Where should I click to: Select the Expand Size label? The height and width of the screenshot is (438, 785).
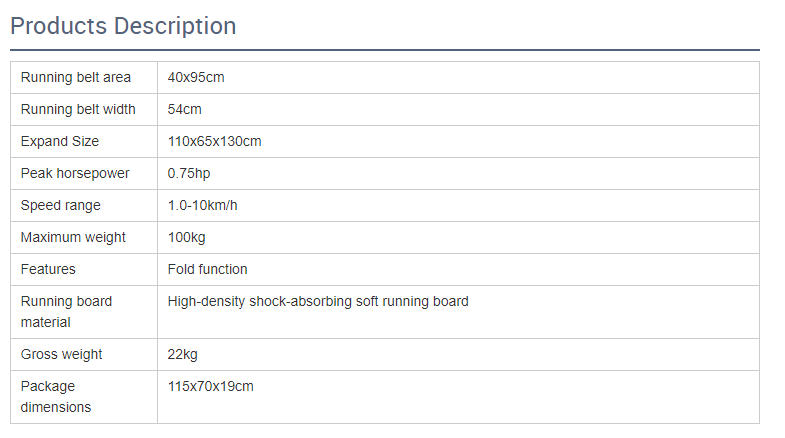(60, 142)
